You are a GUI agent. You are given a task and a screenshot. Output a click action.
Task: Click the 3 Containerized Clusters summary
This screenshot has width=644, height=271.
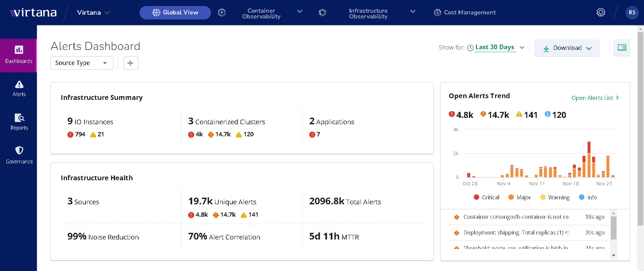pyautogui.click(x=226, y=121)
